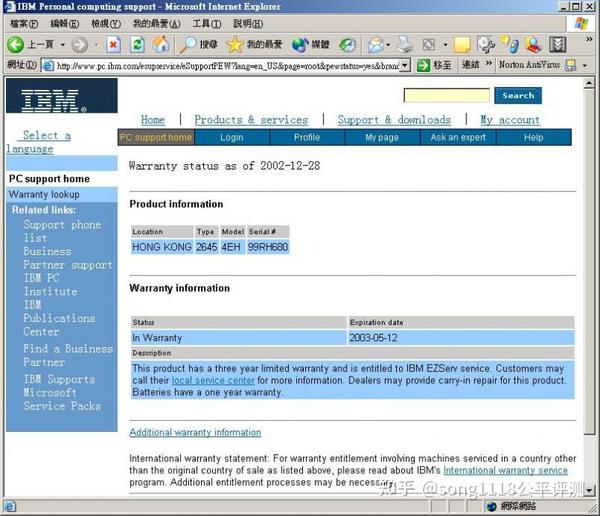600x516 pixels.
Task: Open Business Partner support link
Action: tap(68, 258)
